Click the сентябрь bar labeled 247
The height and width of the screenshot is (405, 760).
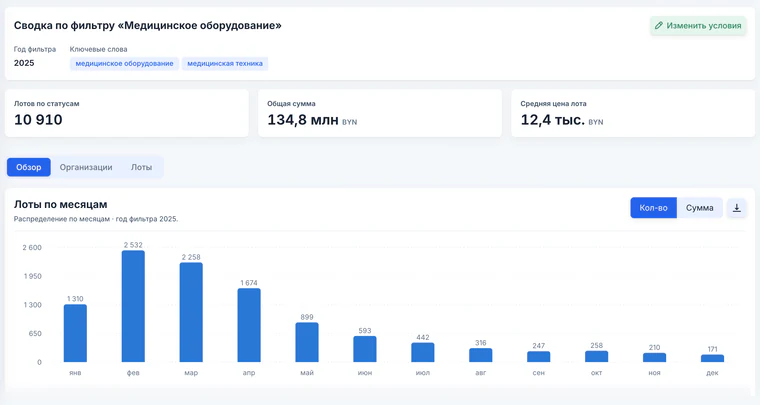538,357
